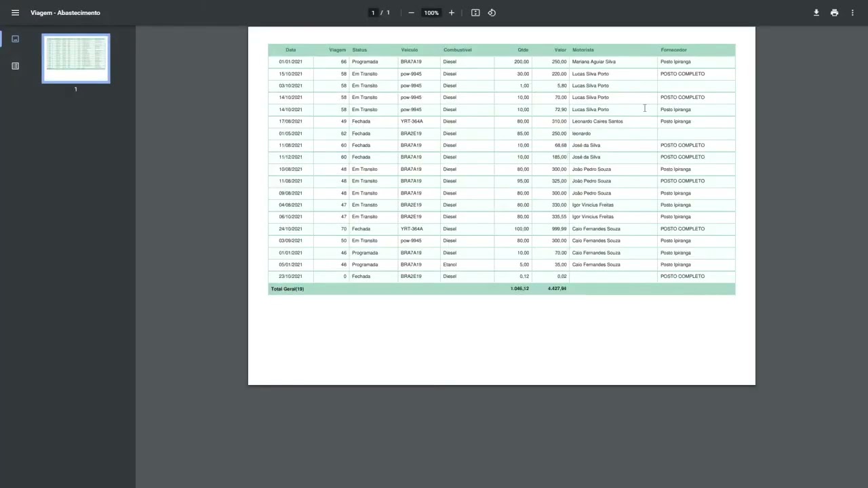The width and height of the screenshot is (868, 488).
Task: Click the Viagem - Abastecimento title
Action: click(65, 13)
